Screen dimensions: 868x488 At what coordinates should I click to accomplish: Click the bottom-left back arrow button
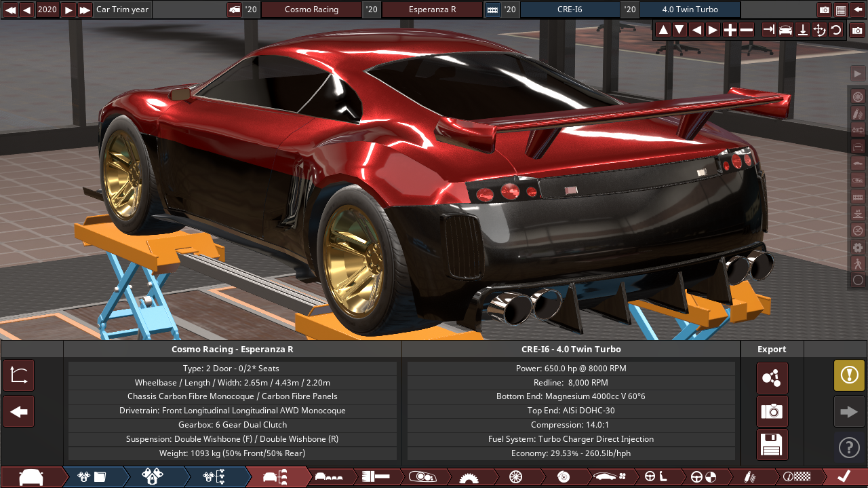(19, 412)
